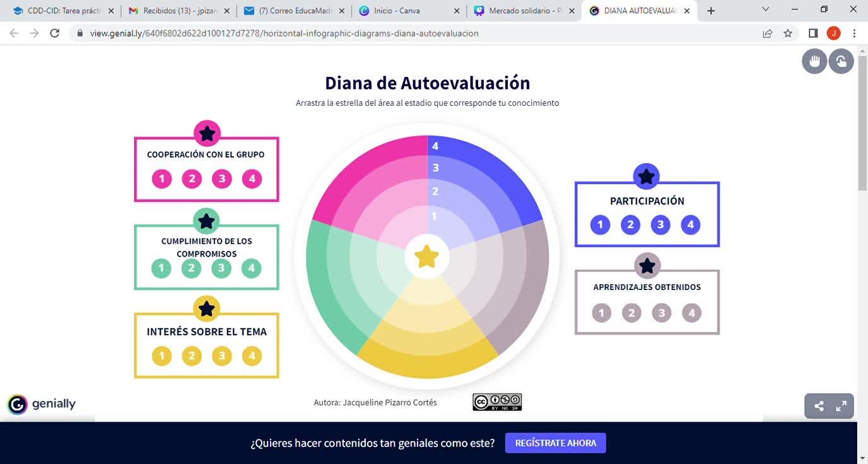Click the Genially drag hand icon
The image size is (868, 464).
814,61
